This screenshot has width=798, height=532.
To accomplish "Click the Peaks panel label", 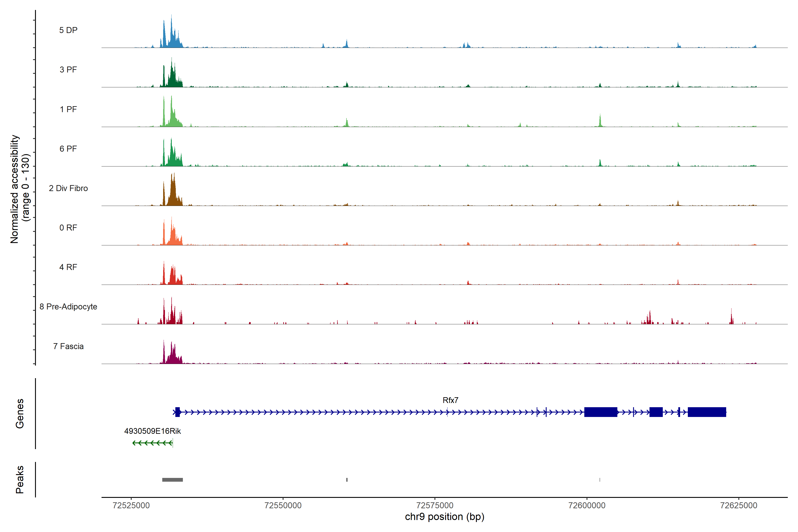I will pos(20,479).
